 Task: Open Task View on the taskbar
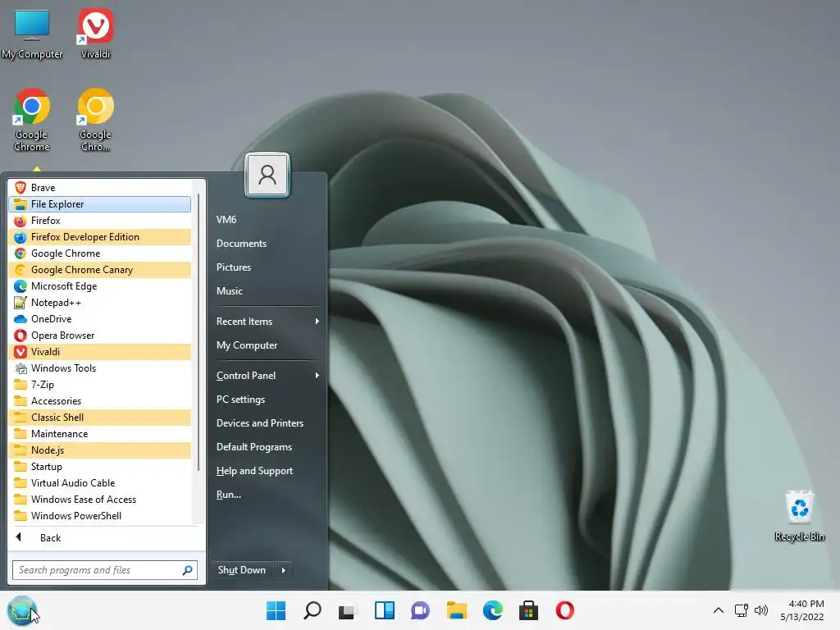(x=347, y=610)
